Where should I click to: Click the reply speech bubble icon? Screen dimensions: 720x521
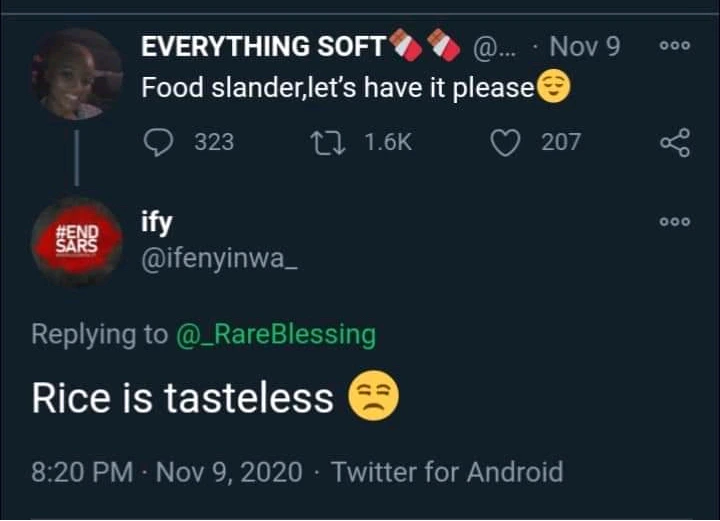[x=161, y=143]
